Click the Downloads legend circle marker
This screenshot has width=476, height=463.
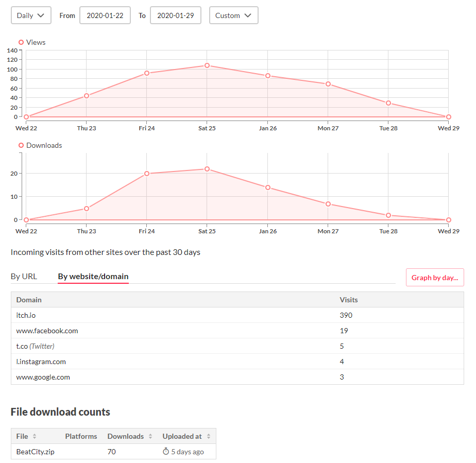[x=21, y=145]
